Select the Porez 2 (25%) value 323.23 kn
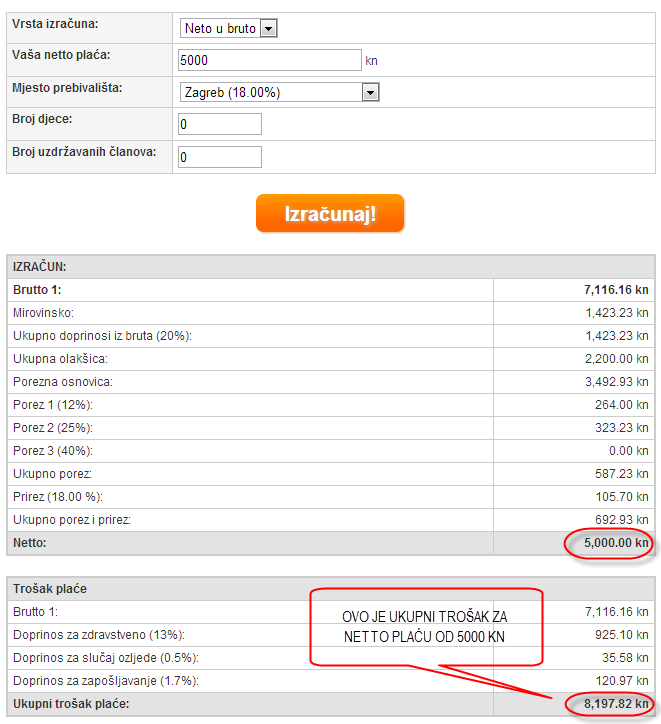The width and height of the screenshot is (661, 724). pyautogui.click(x=621, y=428)
